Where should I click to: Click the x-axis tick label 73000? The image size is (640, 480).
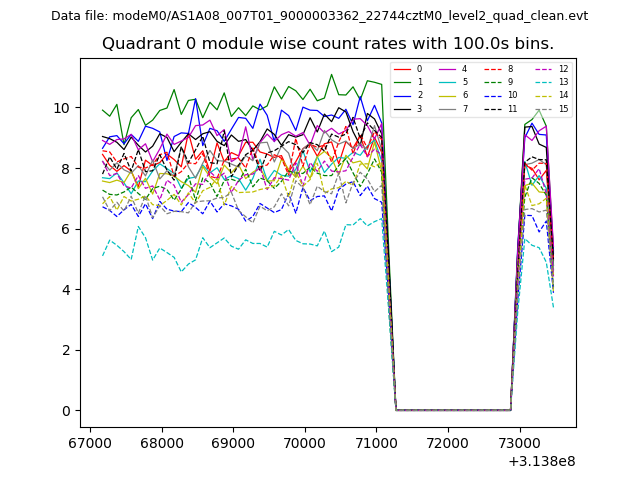tap(518, 442)
